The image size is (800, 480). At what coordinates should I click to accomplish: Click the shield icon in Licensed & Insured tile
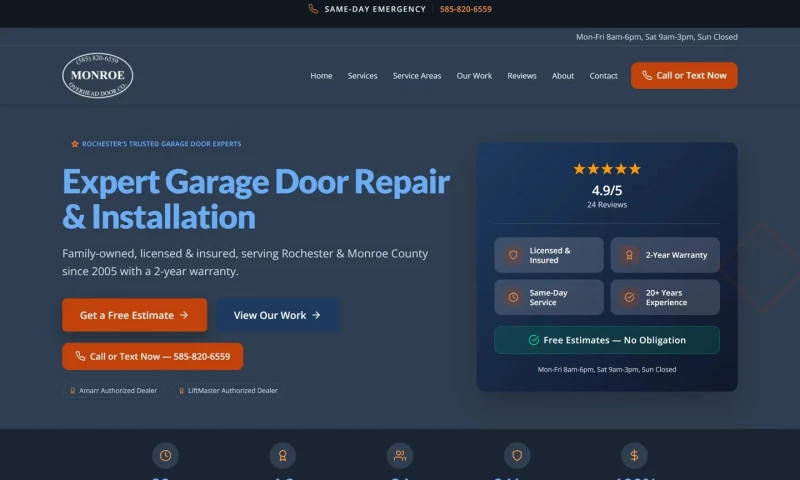tap(513, 255)
